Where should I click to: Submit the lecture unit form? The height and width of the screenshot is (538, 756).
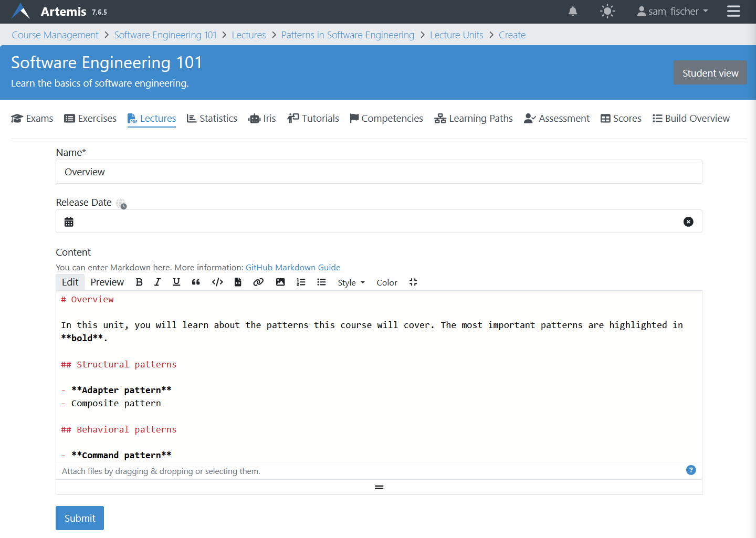[79, 518]
